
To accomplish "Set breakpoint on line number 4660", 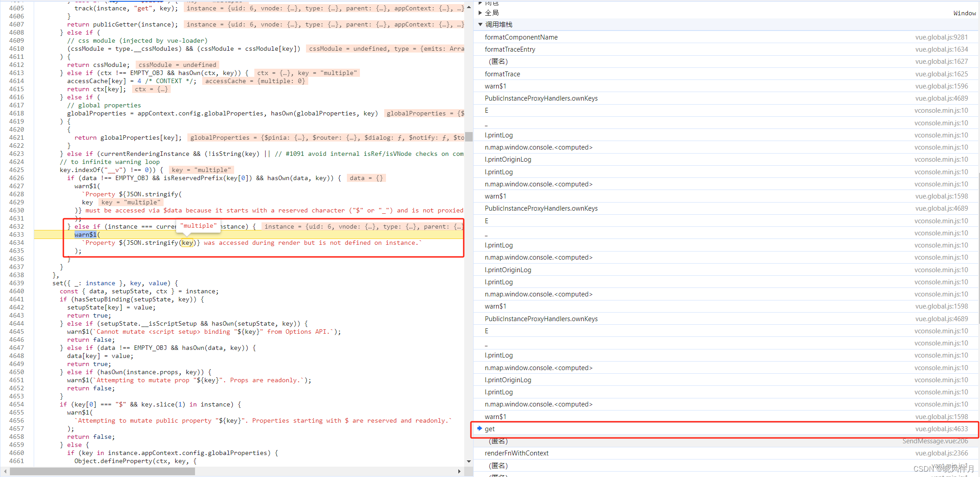I will point(17,453).
